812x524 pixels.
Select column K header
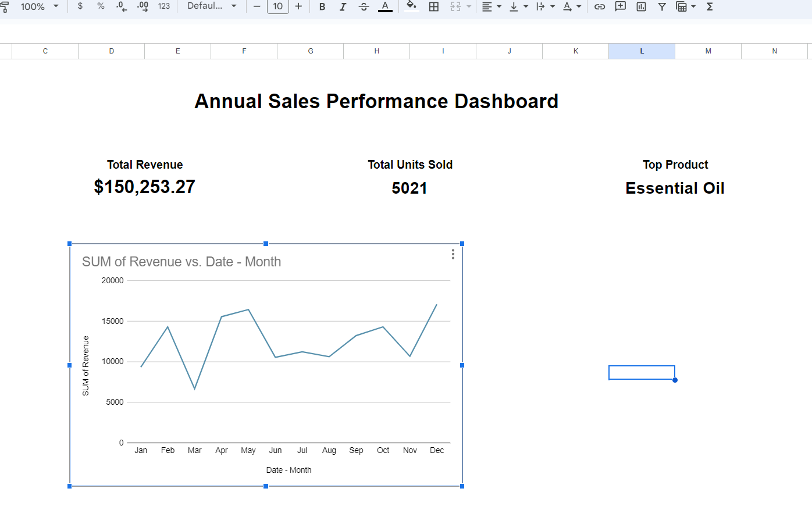(576, 51)
